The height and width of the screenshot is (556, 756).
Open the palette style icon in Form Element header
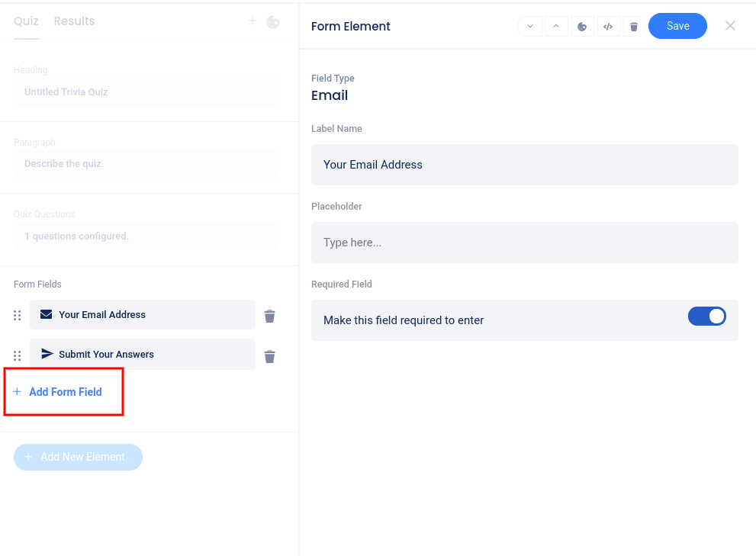pos(582,27)
